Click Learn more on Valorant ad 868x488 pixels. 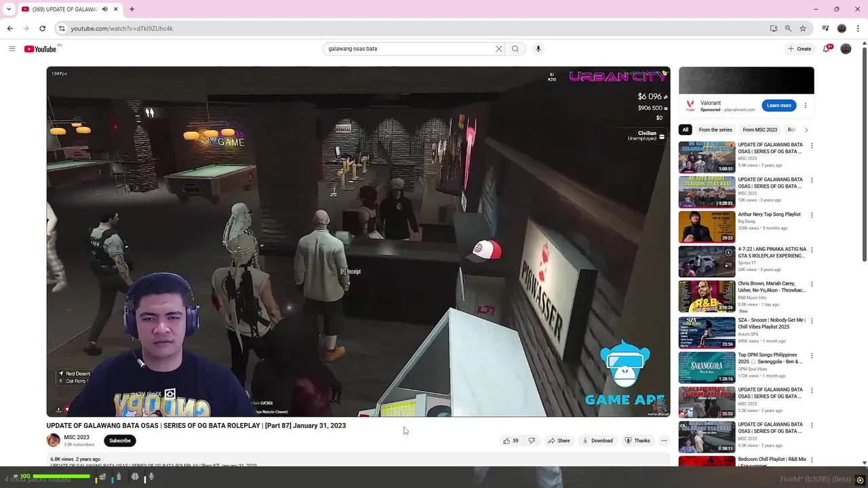tap(778, 106)
